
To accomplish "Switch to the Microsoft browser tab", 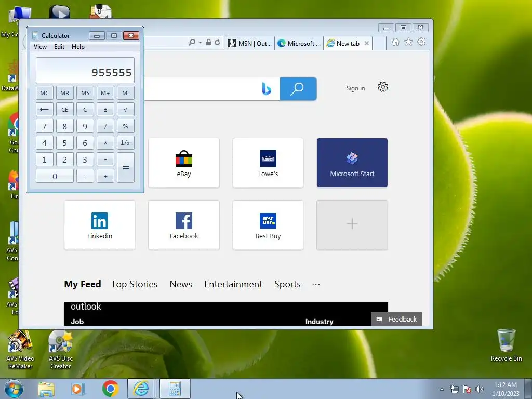I will click(299, 44).
